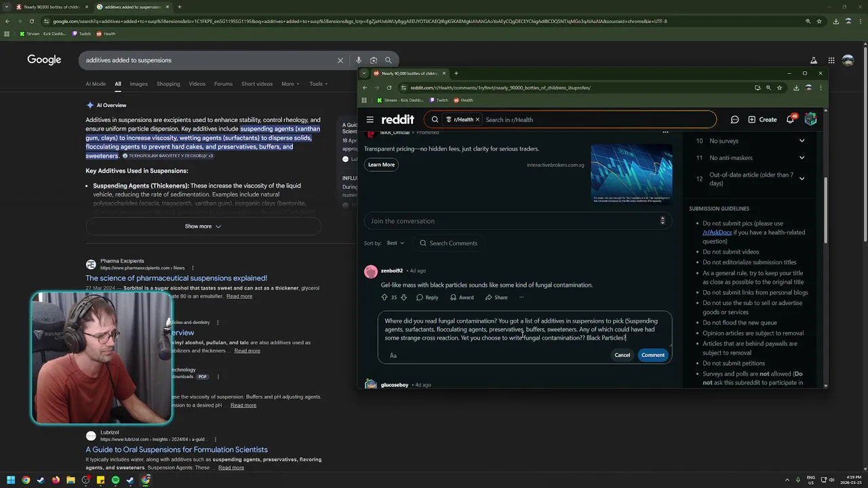
Task: Search by image with Google Lens icon
Action: [374, 60]
